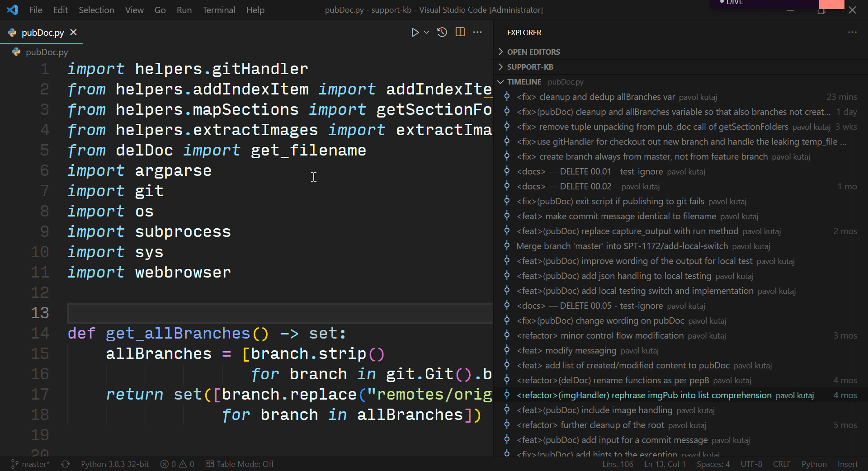
Task: Open the Terminal menu
Action: coord(218,9)
